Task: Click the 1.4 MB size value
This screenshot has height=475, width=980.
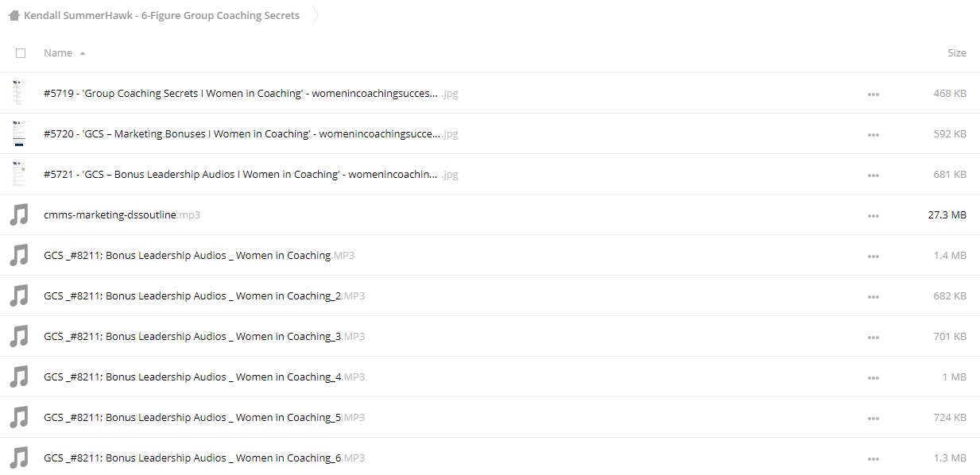Action: coord(951,256)
